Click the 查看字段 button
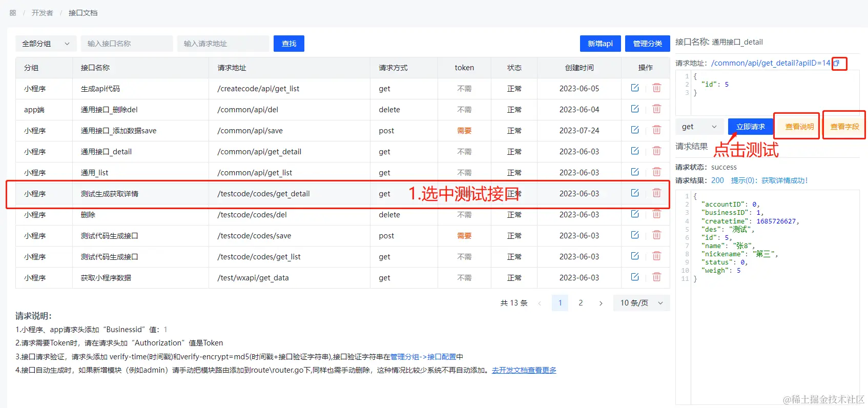The width and height of the screenshot is (868, 408). click(844, 127)
